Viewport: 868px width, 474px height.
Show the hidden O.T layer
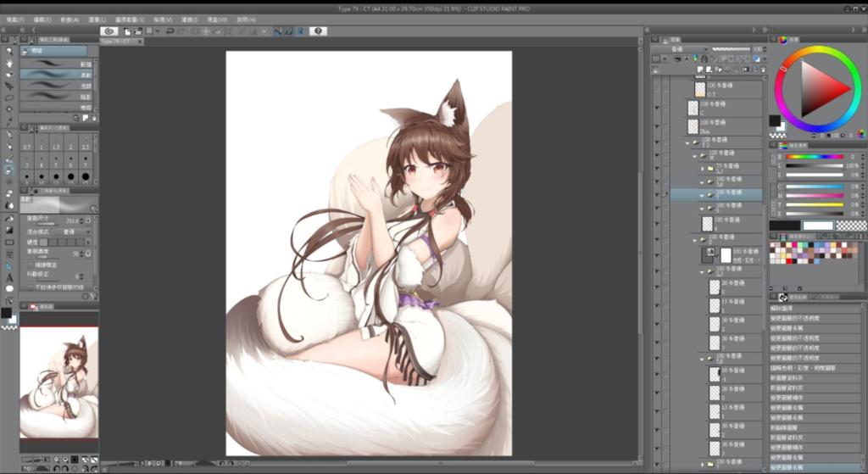[657, 89]
